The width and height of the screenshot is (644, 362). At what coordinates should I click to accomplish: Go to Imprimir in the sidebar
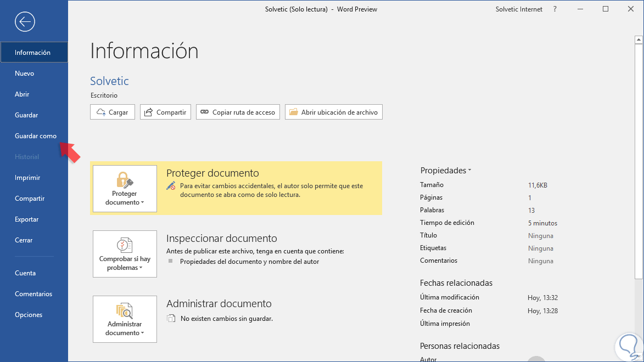[34, 178]
